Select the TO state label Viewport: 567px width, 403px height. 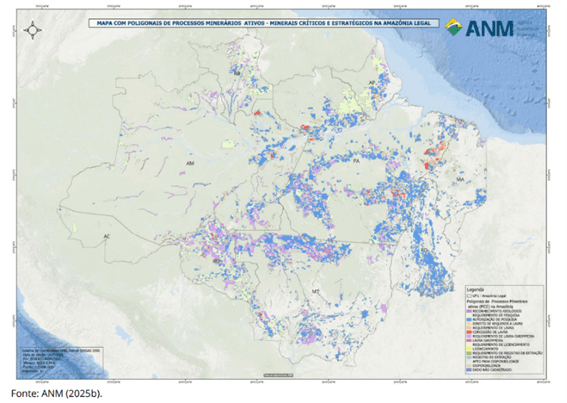pyautogui.click(x=424, y=250)
